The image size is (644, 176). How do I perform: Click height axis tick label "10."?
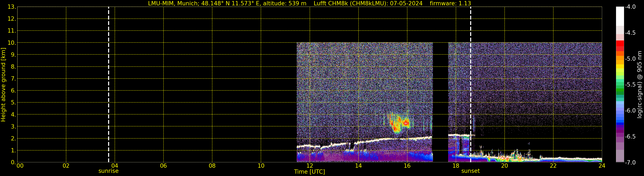12,43
